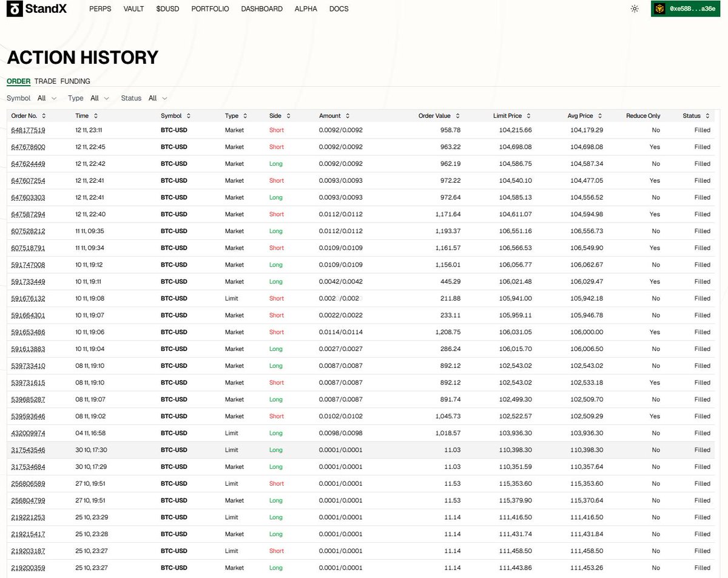Open order number 317543546
Image resolution: width=728 pixels, height=578 pixels.
point(29,450)
